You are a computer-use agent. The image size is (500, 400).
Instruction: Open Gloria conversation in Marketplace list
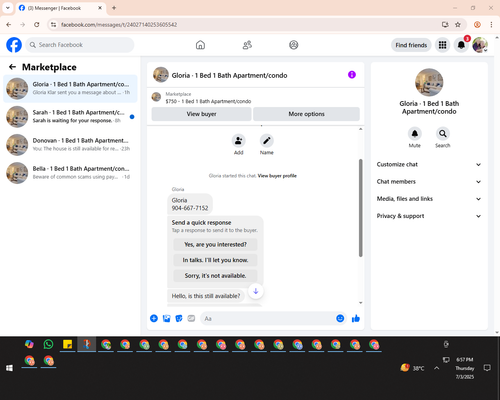click(x=70, y=89)
